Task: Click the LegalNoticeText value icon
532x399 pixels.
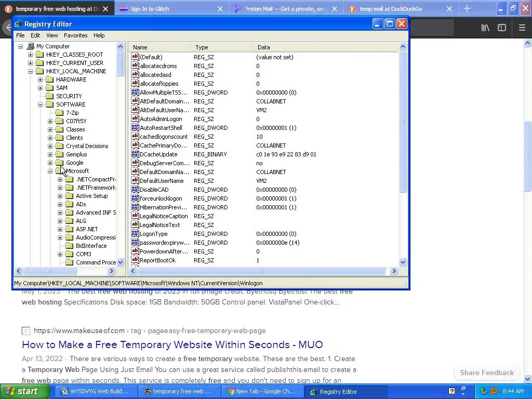Action: 135,224
